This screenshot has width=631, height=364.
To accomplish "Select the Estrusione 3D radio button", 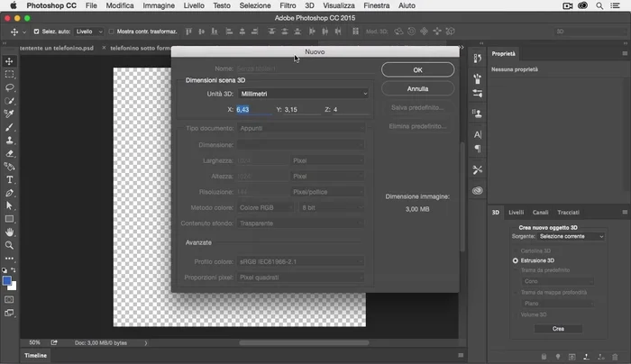I will (x=516, y=260).
